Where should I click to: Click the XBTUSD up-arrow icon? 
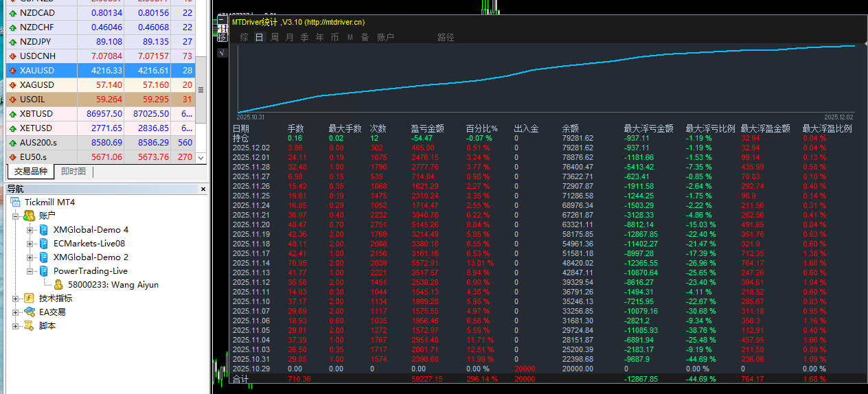(13, 113)
